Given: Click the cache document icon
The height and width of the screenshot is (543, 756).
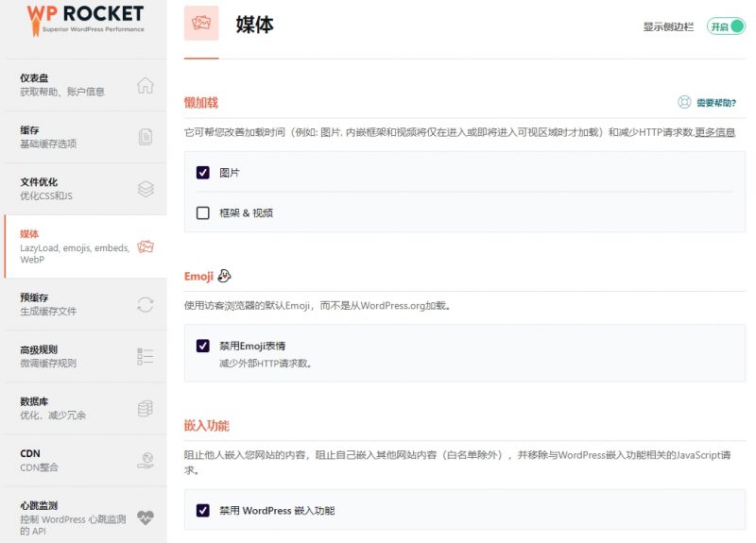Looking at the screenshot, I should 146,137.
